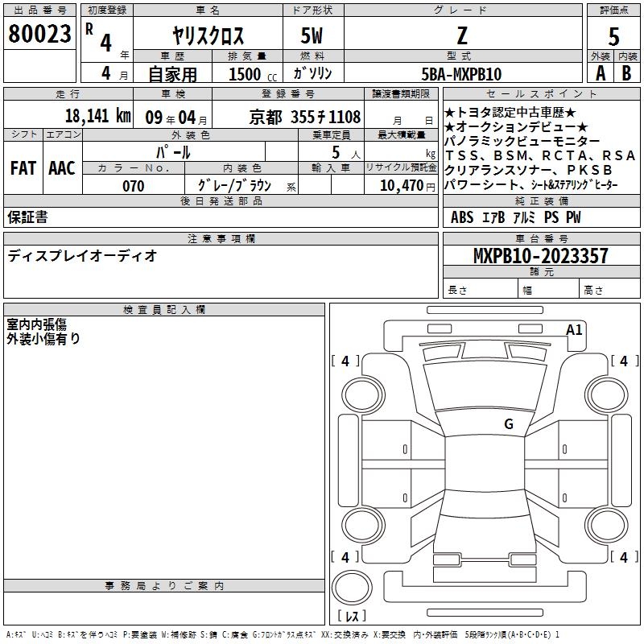
Task: Click the 事務局よりご案内 header
Action: [x=164, y=586]
